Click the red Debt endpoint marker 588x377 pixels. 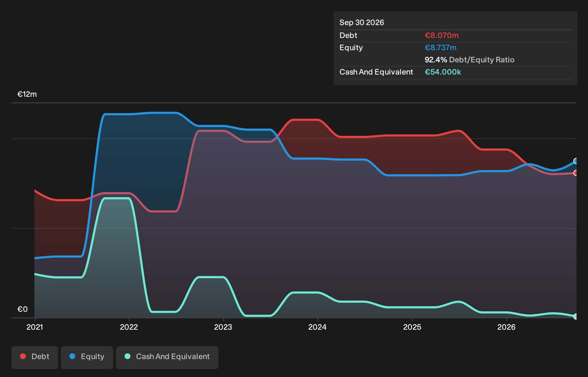(576, 173)
